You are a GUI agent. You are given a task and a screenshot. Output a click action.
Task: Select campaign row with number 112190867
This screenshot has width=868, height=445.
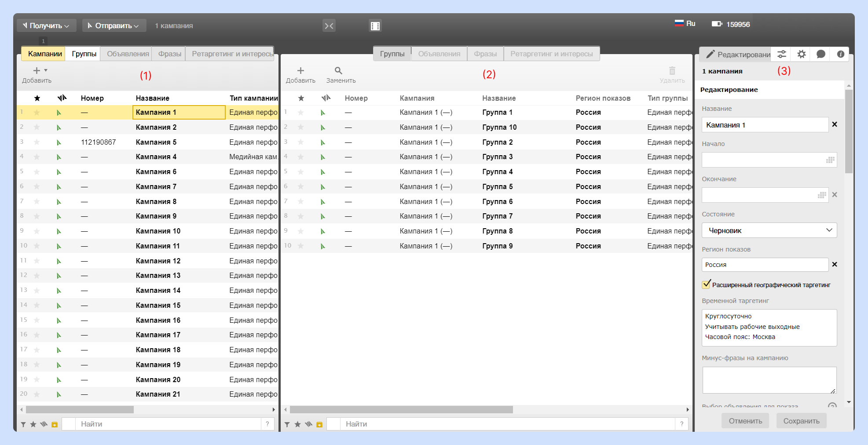[148, 142]
